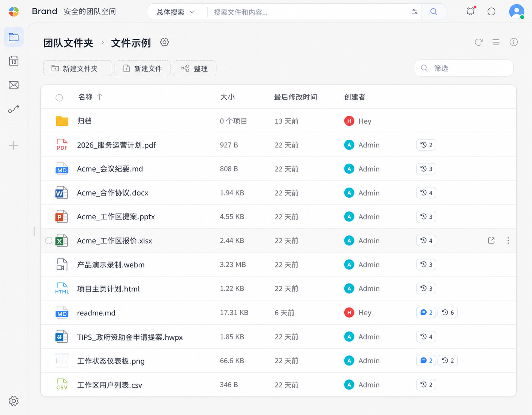Screen dimensions: 532x415
Task: Click the 整理 button
Action: click(x=195, y=68)
